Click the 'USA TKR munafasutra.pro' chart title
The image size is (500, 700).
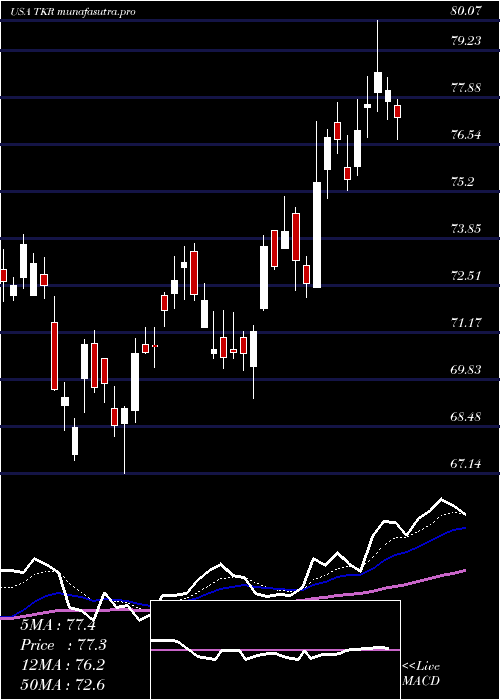tap(73, 12)
